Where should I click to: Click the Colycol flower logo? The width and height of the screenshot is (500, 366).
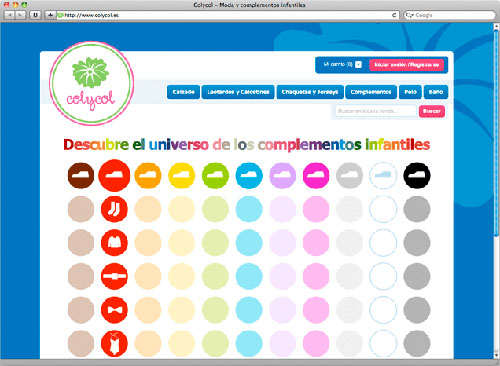coord(91,83)
